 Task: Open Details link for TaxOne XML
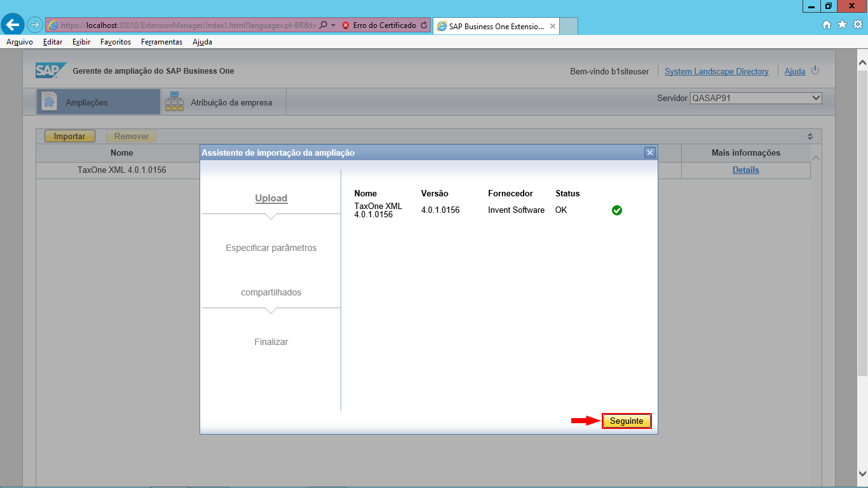point(746,170)
